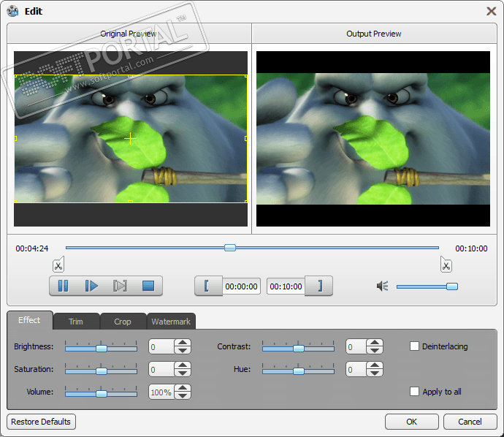Click the current time 00:04:24 label

(32, 248)
